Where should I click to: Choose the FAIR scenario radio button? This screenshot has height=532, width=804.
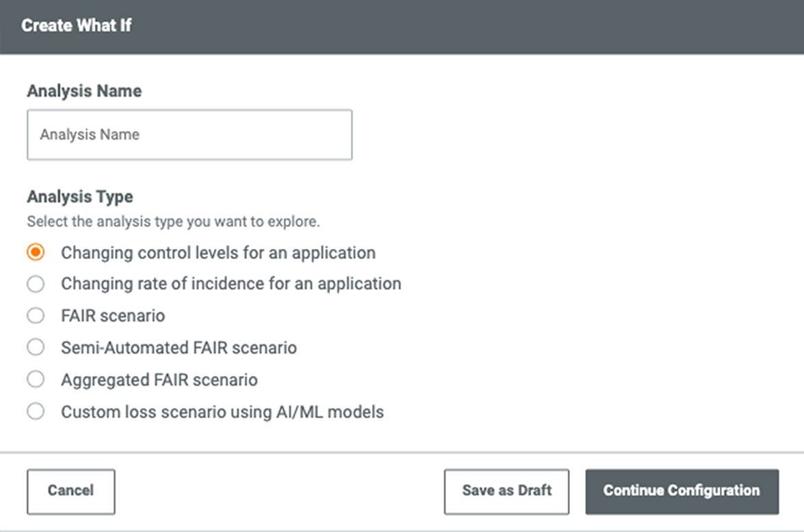(36, 316)
